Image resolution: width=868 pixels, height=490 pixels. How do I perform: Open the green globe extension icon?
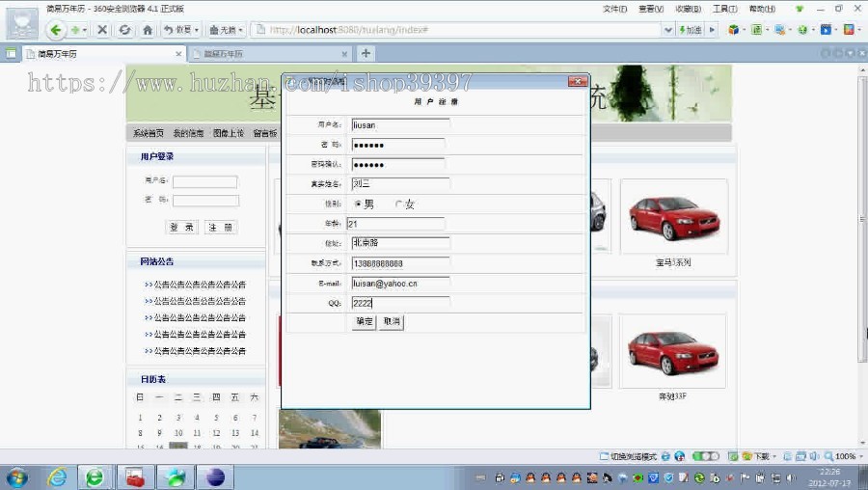(x=802, y=30)
